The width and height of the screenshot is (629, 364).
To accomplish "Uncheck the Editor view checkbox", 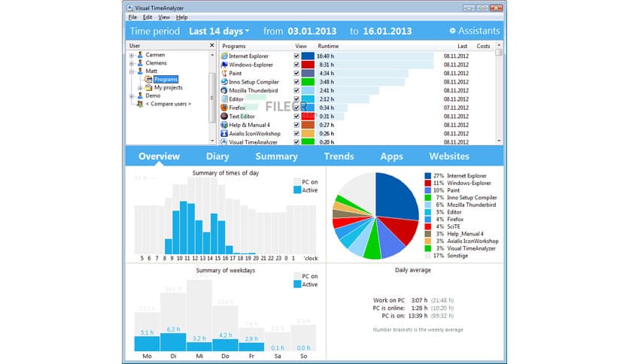I will [296, 99].
